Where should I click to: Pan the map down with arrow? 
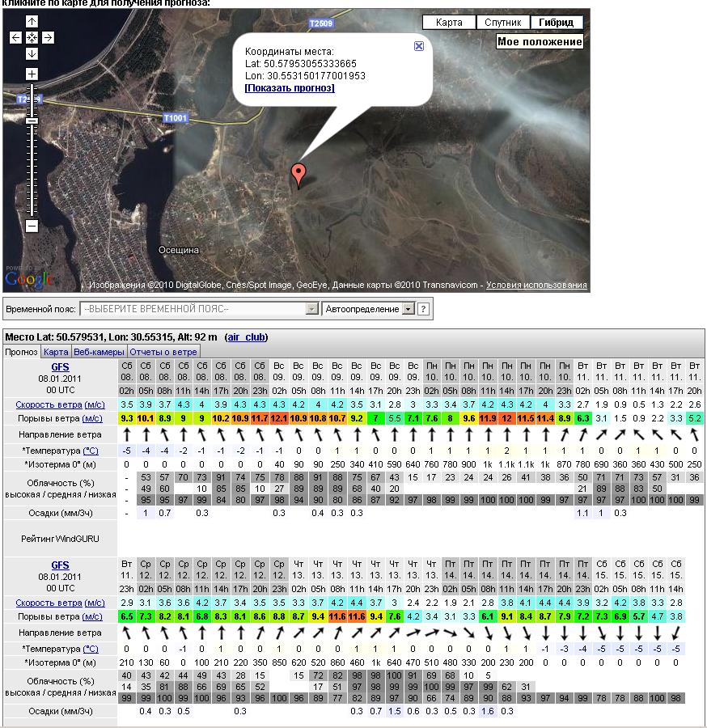pyautogui.click(x=32, y=53)
